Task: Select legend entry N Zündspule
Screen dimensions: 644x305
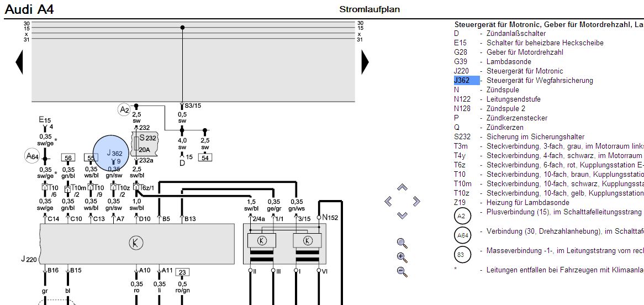Action: [486, 90]
